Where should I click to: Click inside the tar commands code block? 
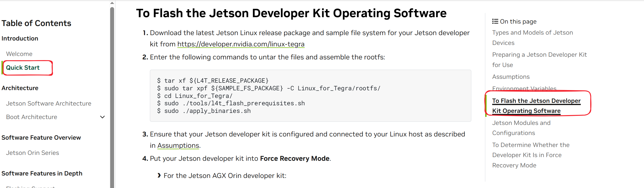(310, 96)
